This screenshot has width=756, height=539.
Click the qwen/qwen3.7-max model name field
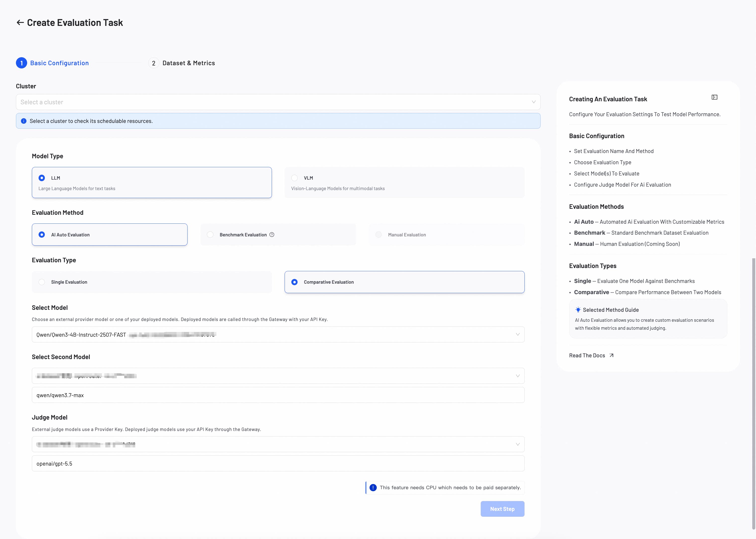278,395
